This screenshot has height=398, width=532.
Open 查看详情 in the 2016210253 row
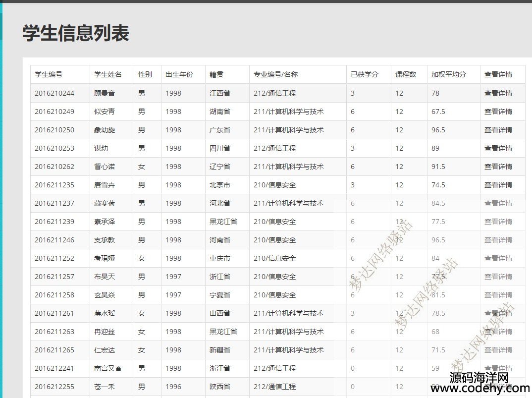498,148
